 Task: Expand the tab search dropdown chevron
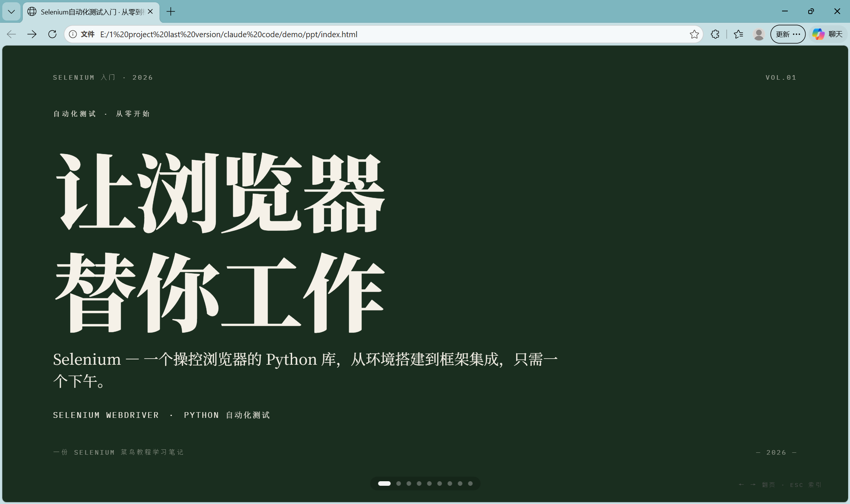pyautogui.click(x=11, y=12)
